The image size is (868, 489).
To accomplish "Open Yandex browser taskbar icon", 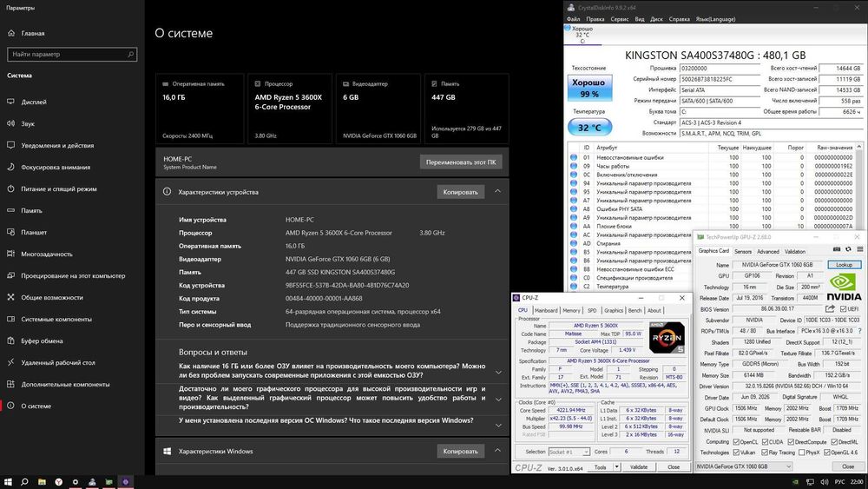I will click(58, 482).
